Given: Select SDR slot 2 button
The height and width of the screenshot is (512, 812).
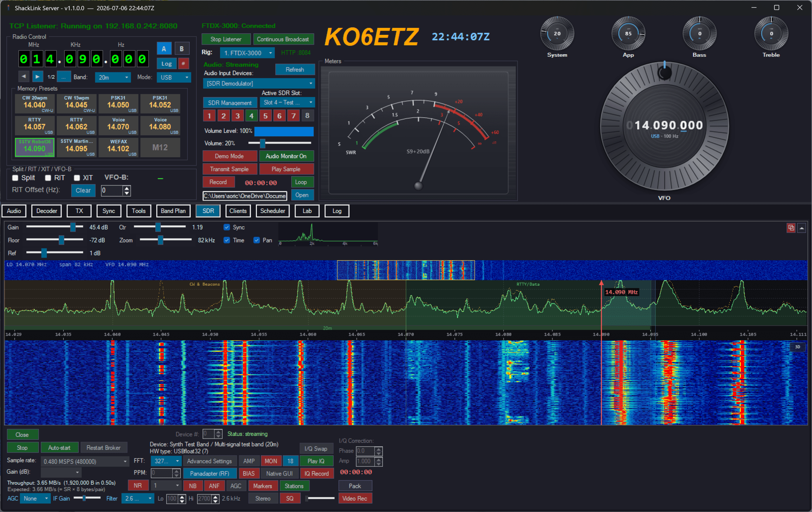Looking at the screenshot, I should (x=223, y=116).
